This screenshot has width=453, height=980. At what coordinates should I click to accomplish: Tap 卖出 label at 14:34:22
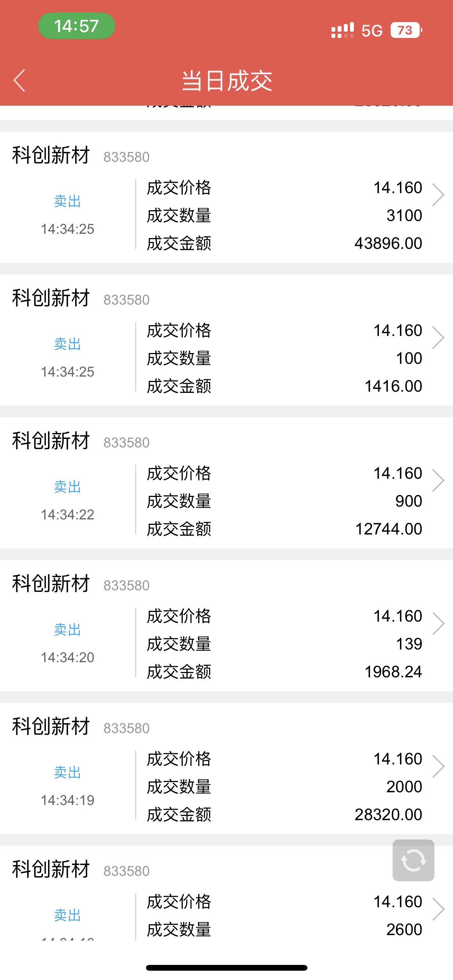(67, 487)
